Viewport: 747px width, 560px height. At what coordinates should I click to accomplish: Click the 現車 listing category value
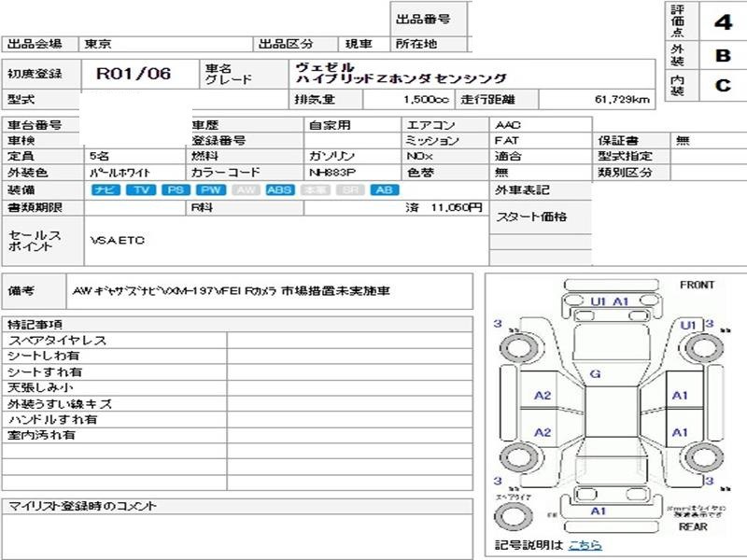359,44
